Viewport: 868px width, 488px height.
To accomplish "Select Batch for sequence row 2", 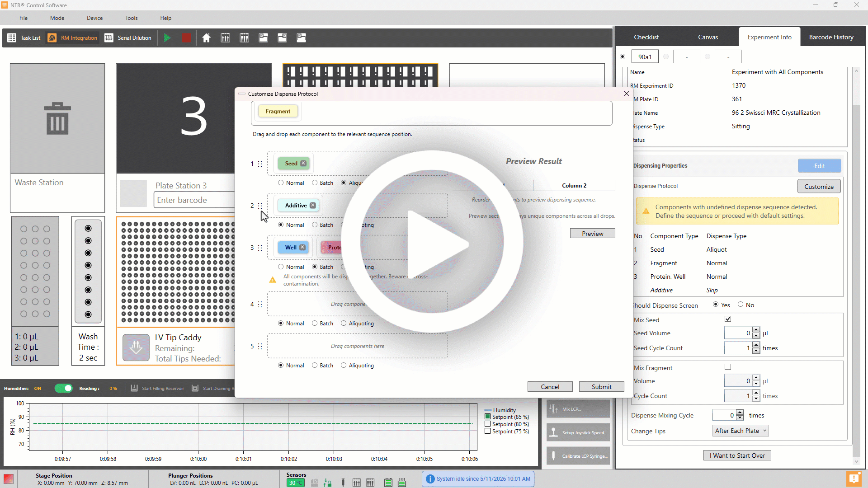I will [x=315, y=225].
